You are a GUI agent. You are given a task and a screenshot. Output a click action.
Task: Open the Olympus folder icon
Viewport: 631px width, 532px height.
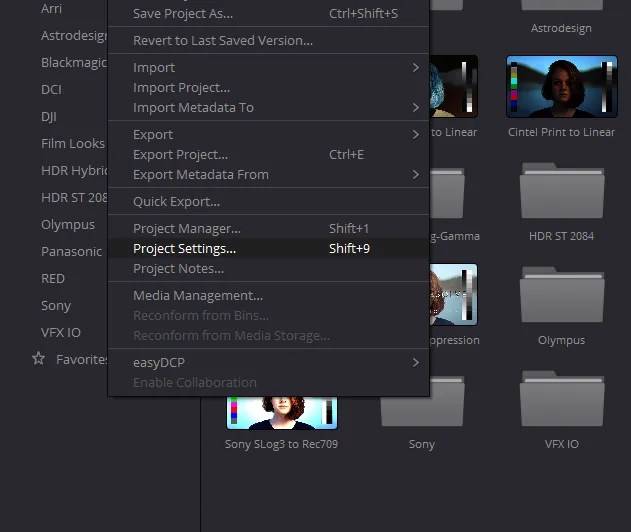562,295
